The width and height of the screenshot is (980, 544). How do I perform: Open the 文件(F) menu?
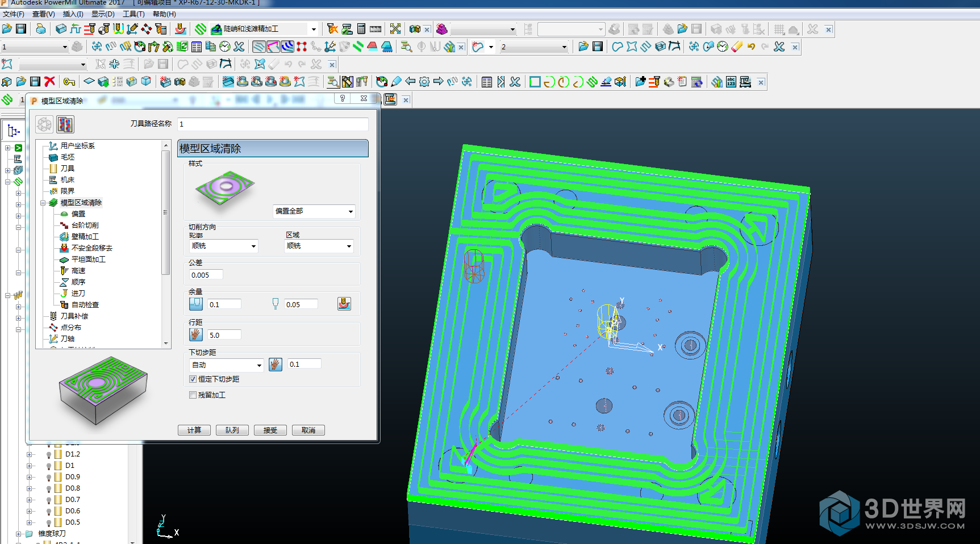click(x=14, y=14)
